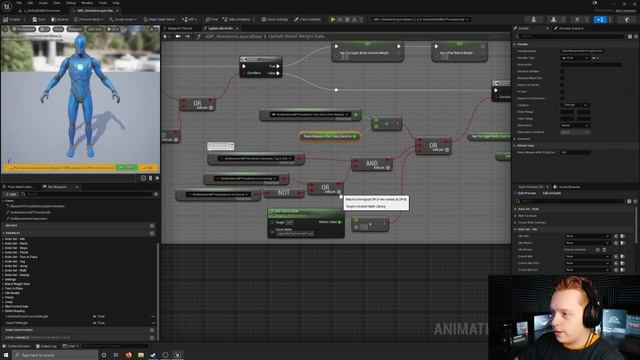Toggle Hide Unrelated nodes

coord(236,19)
